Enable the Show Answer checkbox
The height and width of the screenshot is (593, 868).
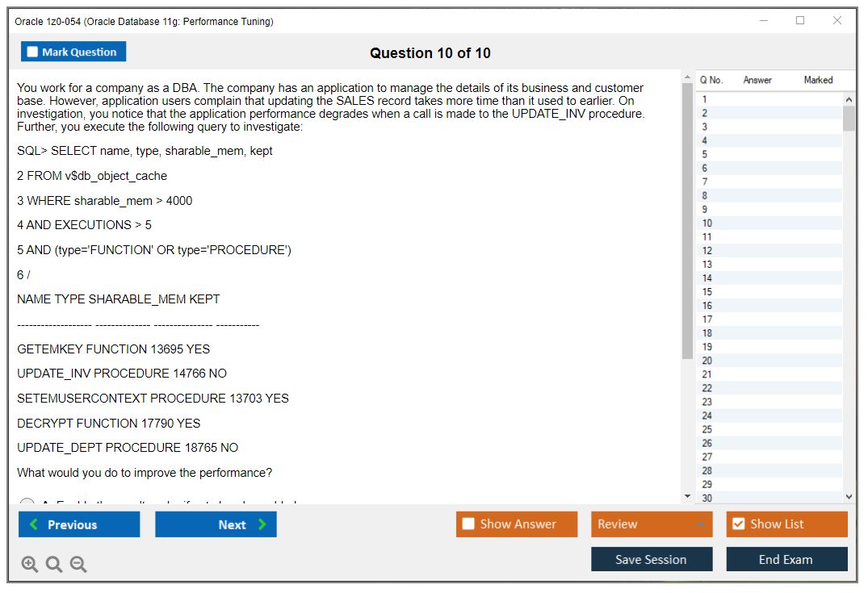click(x=468, y=524)
